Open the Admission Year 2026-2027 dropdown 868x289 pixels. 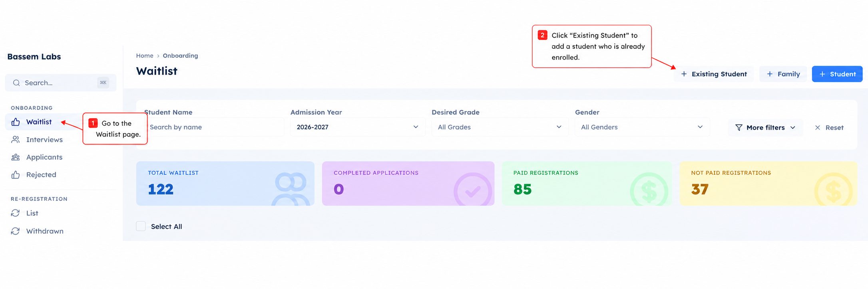pyautogui.click(x=358, y=127)
